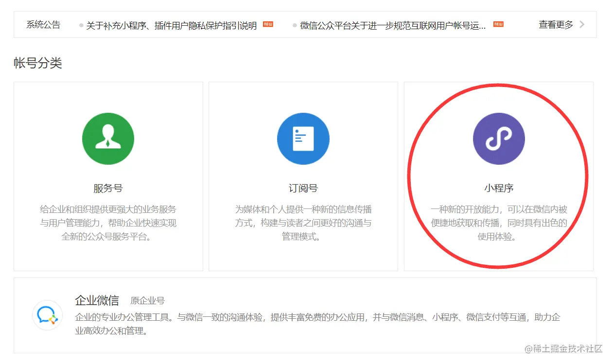Click 查看更多 to view more announcements
This screenshot has height=364, width=613.
(556, 24)
